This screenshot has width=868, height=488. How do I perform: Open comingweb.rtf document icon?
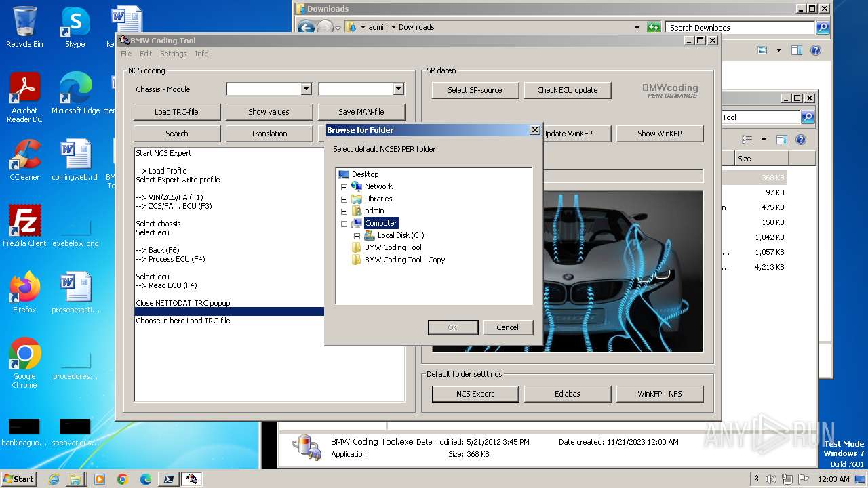click(75, 160)
